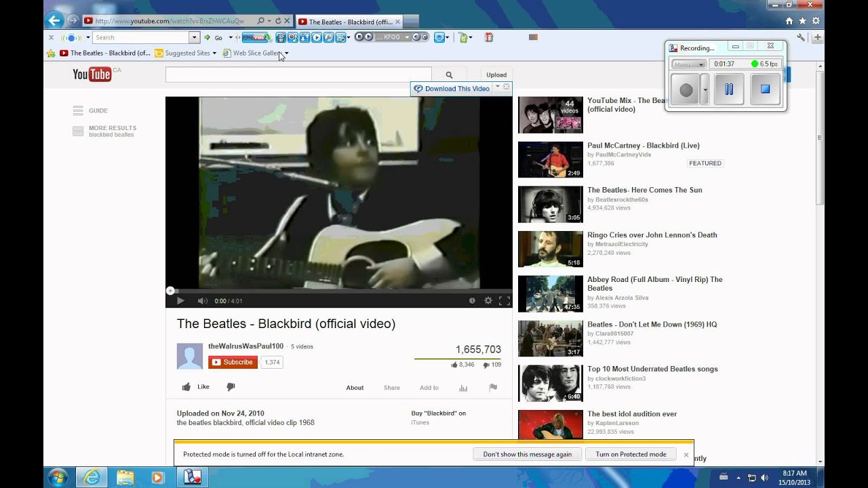Open the video player settings gear
868x488 pixels.
488,301
